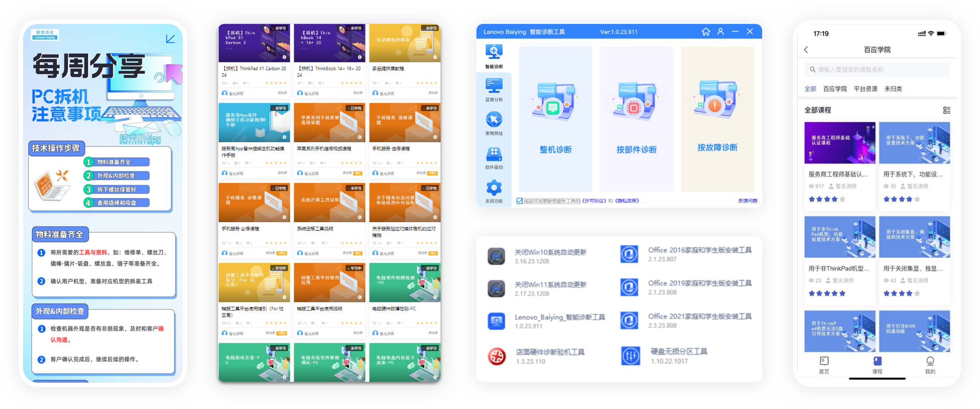The width and height of the screenshot is (980, 409).
Task: Start 按故障诊断 in the diagnostic tool
Action: (717, 119)
